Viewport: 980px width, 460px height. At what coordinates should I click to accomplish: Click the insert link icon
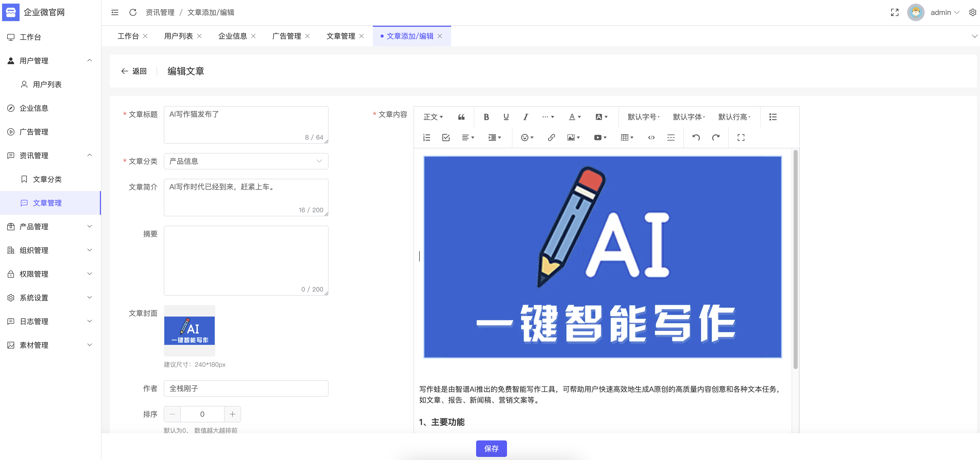(551, 138)
